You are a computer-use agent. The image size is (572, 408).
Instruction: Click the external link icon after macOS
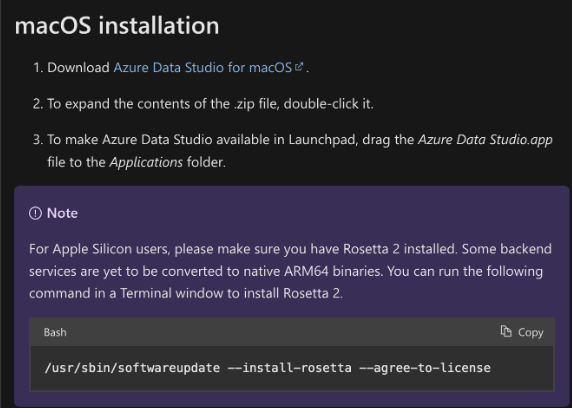[299, 67]
